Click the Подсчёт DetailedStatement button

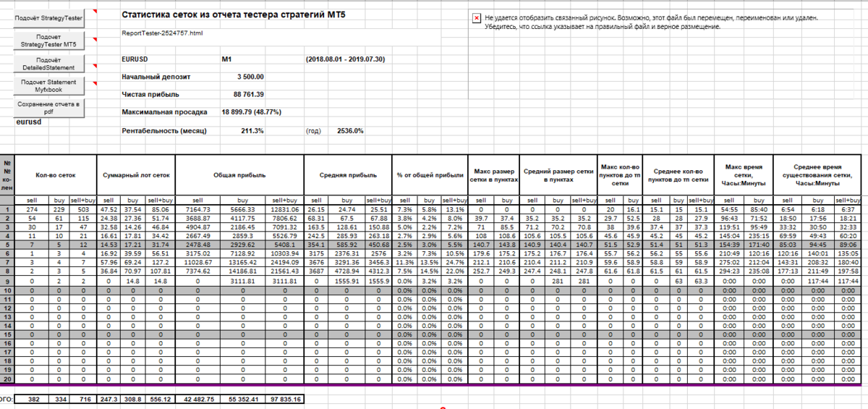49,64
